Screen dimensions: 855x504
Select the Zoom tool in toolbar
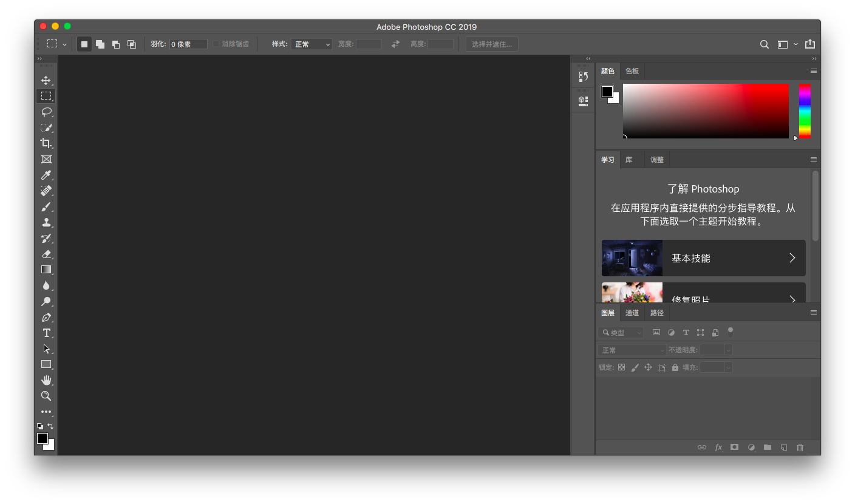click(46, 396)
